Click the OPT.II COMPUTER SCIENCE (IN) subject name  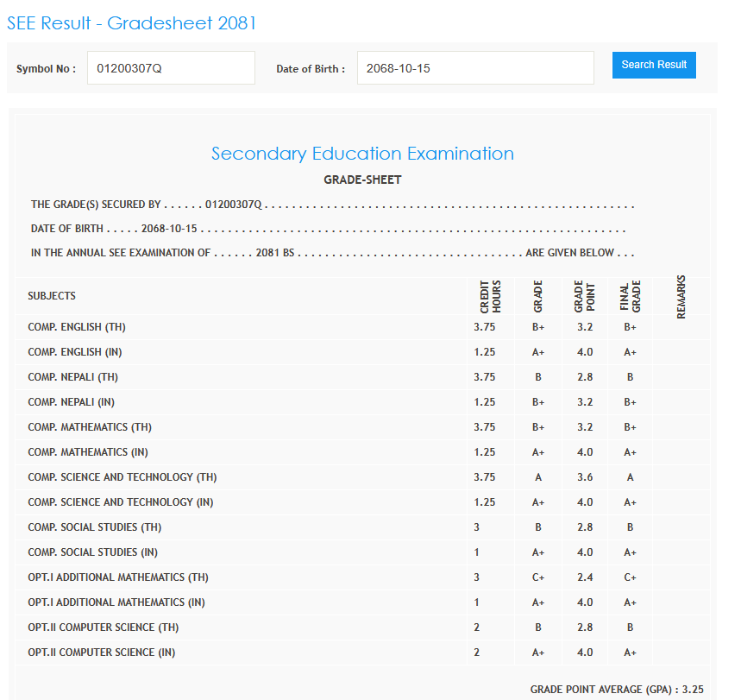pos(102,653)
